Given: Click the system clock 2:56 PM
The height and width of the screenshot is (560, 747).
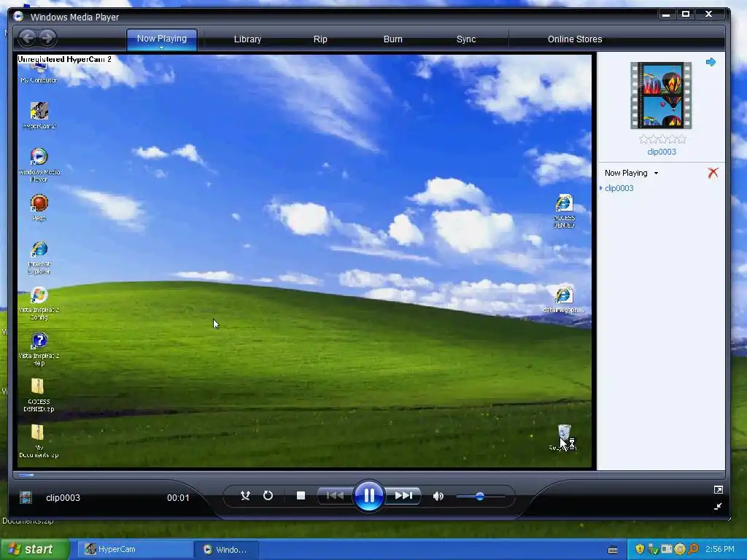Looking at the screenshot, I should 720,549.
